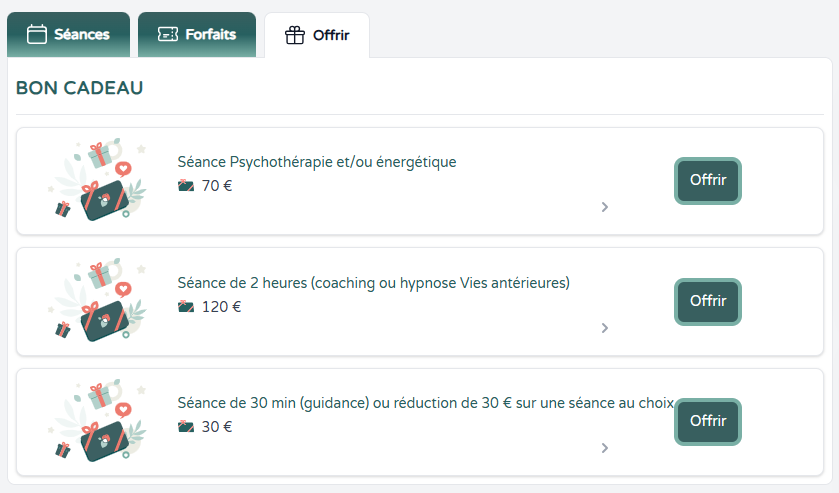Open the "Séance de 2 heures" coaching title

[373, 283]
